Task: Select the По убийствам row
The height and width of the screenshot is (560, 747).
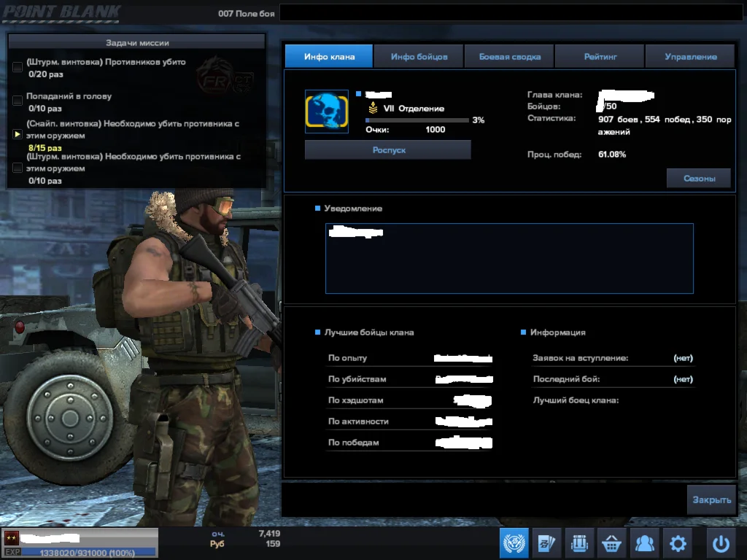Action: 410,379
